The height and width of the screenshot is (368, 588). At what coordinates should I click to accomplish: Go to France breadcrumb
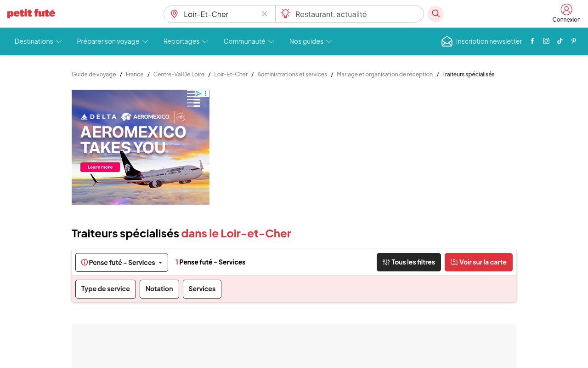(135, 74)
